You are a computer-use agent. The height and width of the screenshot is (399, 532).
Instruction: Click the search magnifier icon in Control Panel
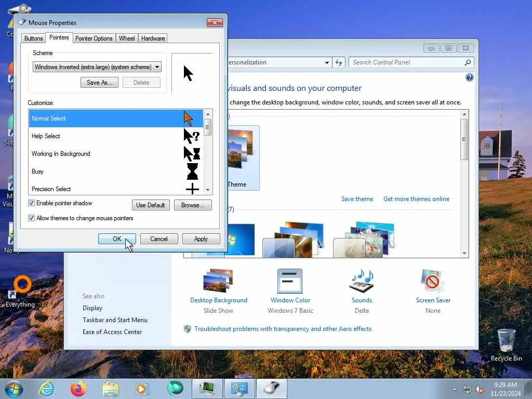468,62
